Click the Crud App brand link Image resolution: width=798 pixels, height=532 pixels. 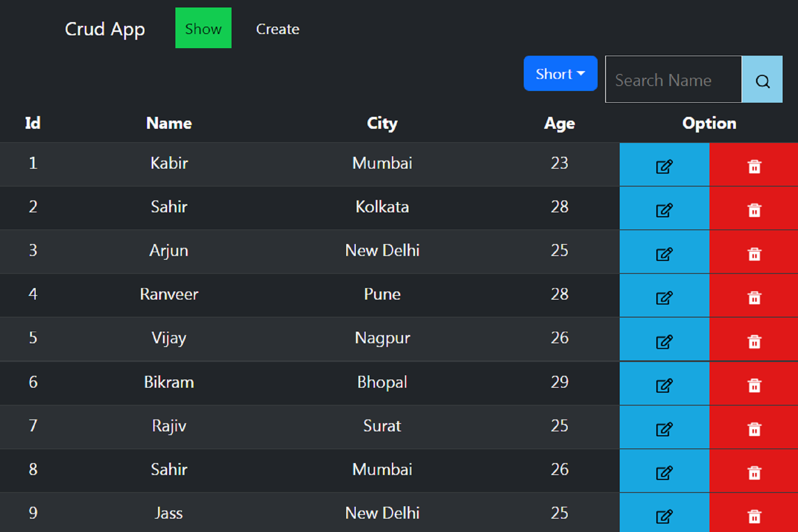(x=105, y=29)
